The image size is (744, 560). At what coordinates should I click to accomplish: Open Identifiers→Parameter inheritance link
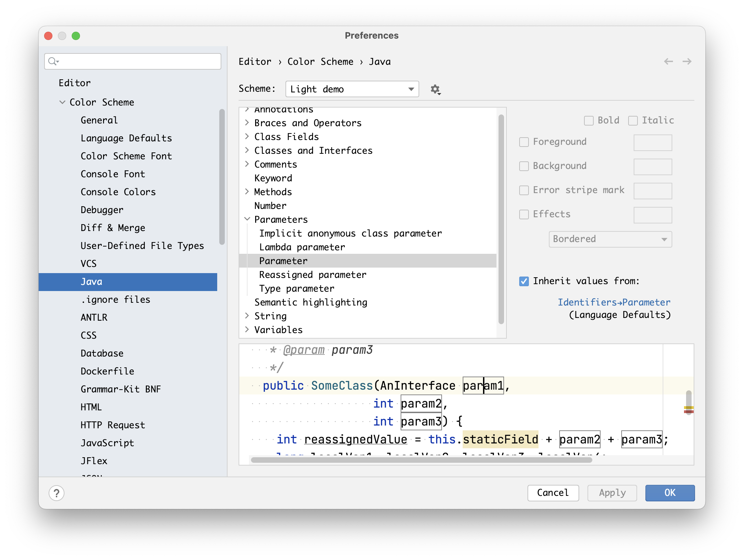(614, 302)
